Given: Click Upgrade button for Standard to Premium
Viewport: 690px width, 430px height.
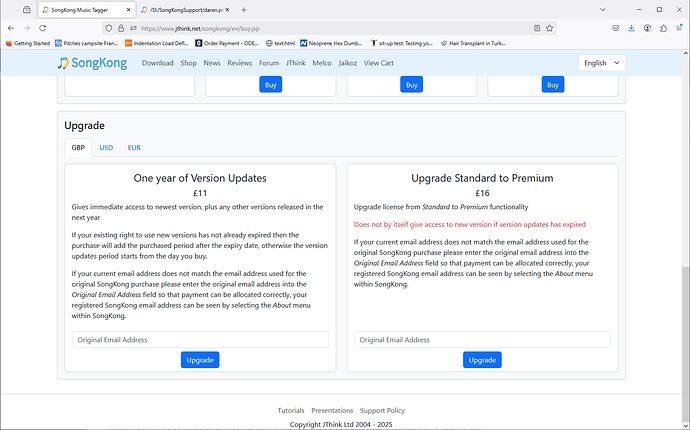Looking at the screenshot, I should point(482,360).
